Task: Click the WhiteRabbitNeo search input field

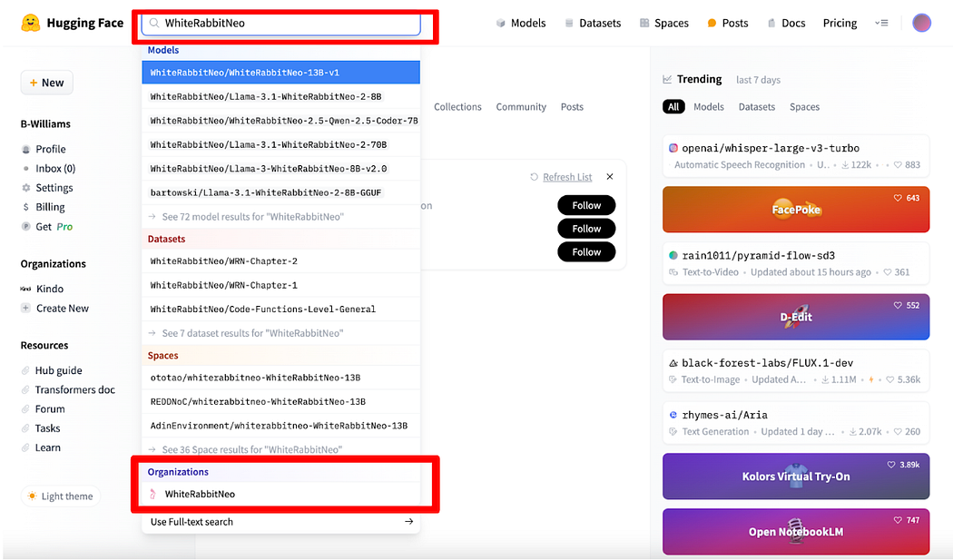Action: coord(280,23)
